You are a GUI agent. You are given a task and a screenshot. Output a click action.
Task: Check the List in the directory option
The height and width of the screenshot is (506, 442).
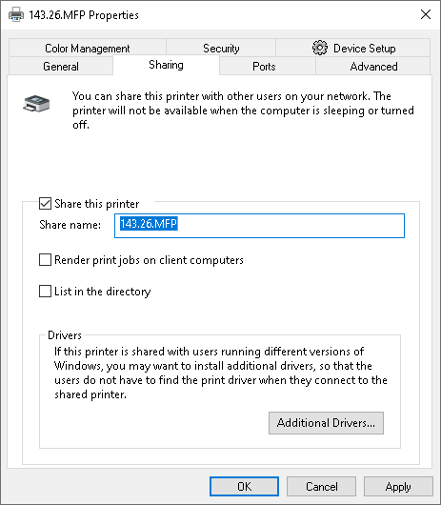45,291
